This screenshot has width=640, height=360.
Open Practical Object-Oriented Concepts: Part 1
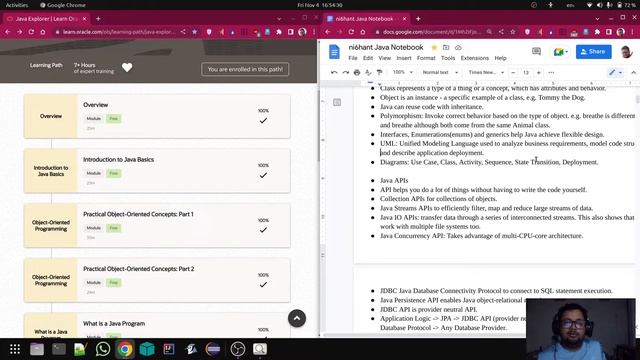157,225
